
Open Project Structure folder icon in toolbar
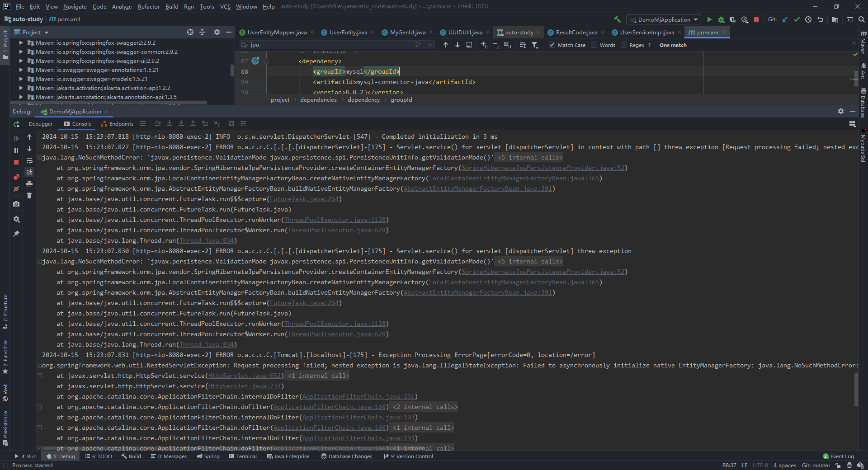835,19
